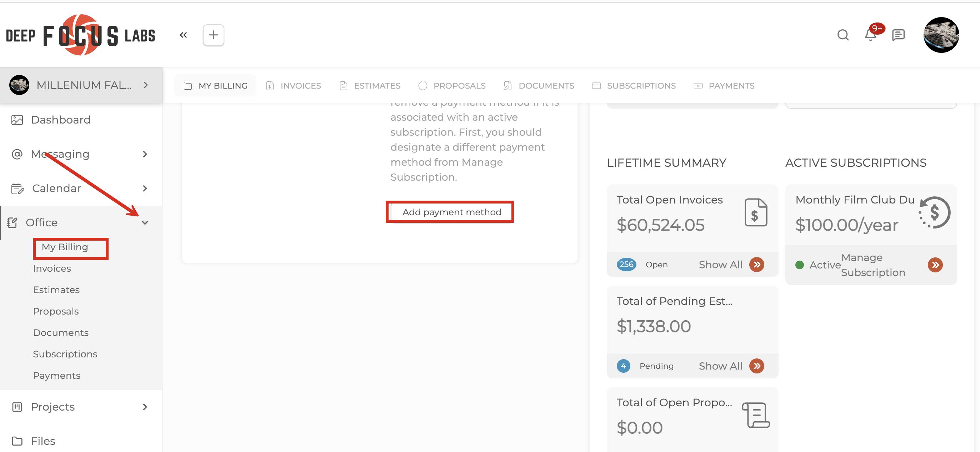Expand the Messaging menu chevron

coord(145,154)
